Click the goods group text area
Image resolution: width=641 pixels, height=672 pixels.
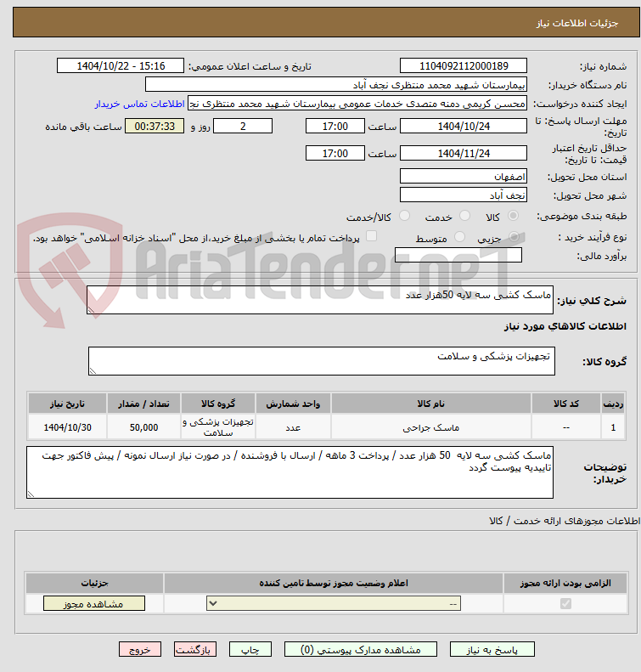[322, 361]
